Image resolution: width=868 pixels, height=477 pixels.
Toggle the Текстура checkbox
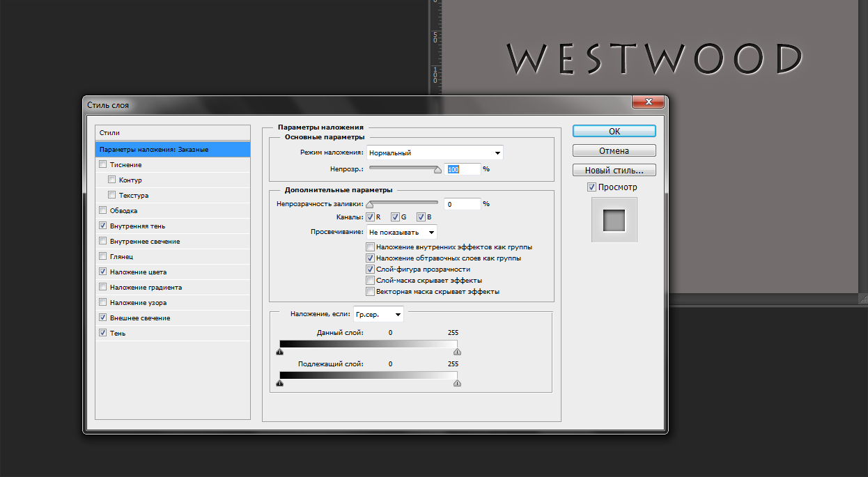pyautogui.click(x=112, y=196)
